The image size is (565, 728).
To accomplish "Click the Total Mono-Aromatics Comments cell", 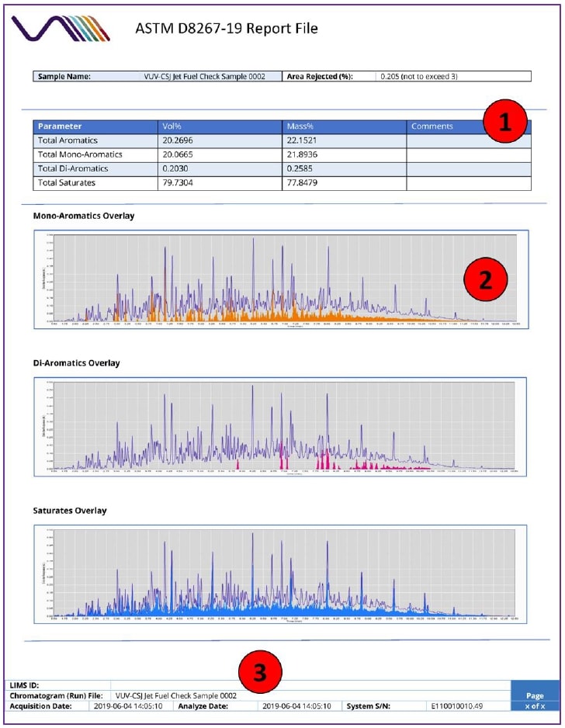I will [x=468, y=154].
